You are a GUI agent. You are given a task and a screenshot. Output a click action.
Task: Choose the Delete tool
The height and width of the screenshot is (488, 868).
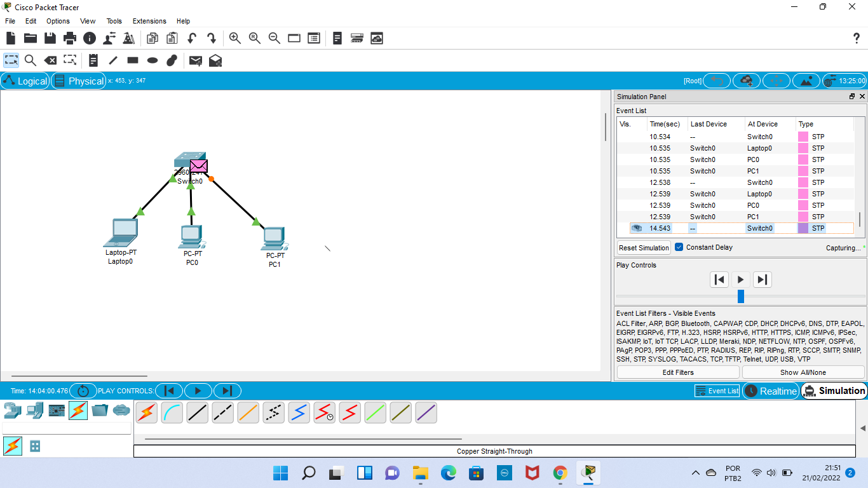(x=50, y=60)
